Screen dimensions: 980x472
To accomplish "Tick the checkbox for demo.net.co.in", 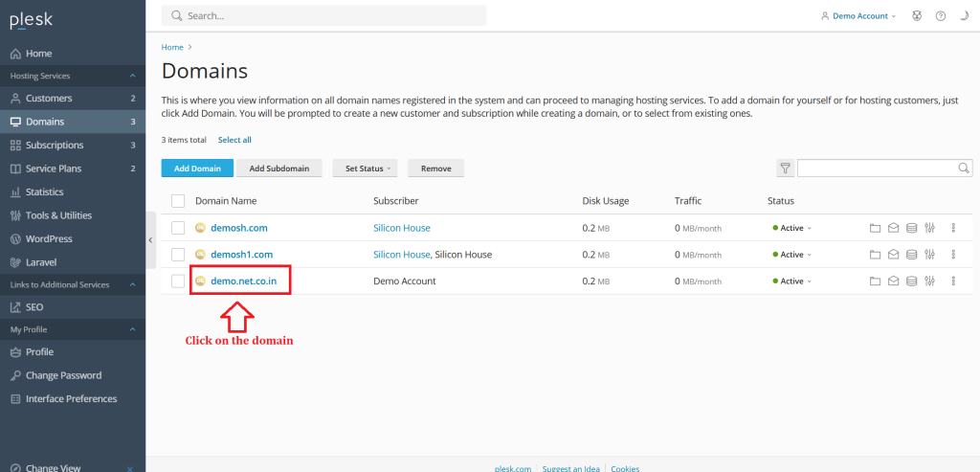I will [178, 281].
